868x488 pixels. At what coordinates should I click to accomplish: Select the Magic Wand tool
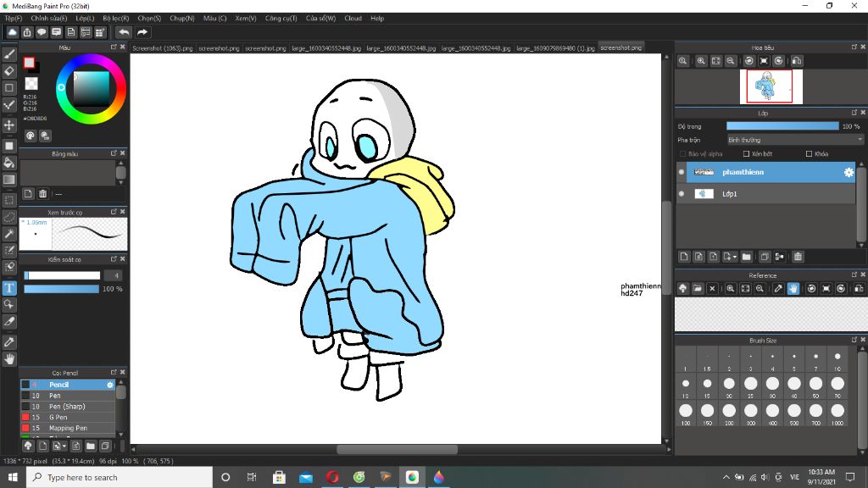click(x=9, y=234)
